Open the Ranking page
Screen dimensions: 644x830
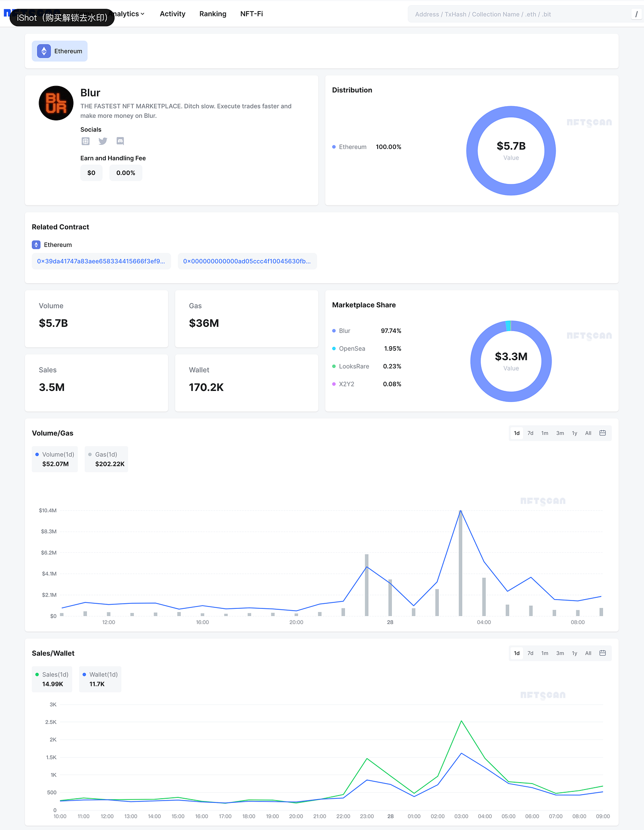pyautogui.click(x=213, y=14)
